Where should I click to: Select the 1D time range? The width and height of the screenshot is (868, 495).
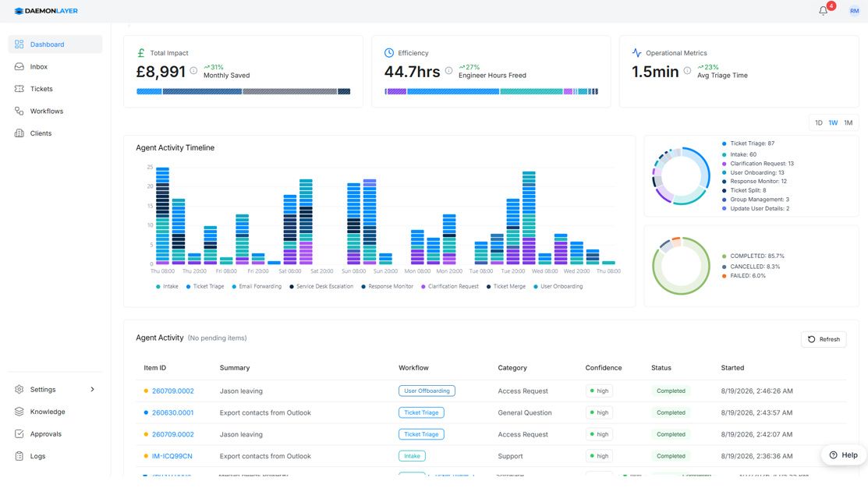(x=819, y=123)
